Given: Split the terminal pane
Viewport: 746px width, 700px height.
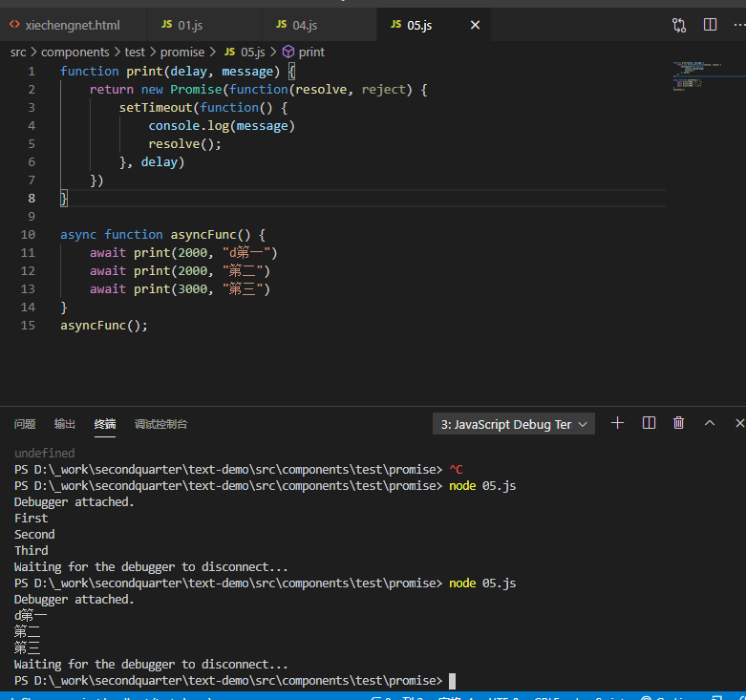Looking at the screenshot, I should [x=649, y=423].
